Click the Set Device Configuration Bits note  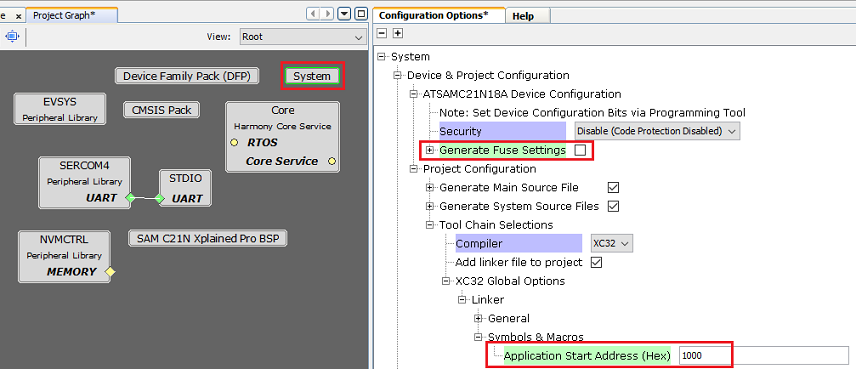tap(592, 113)
